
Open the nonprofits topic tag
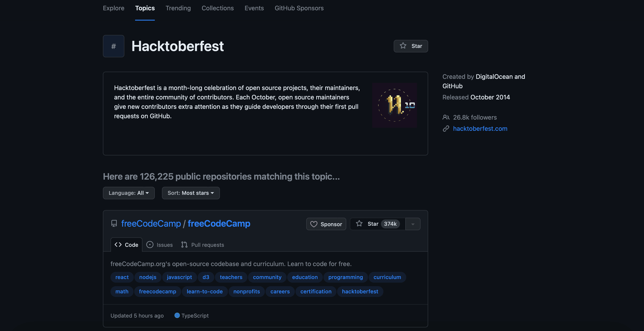pyautogui.click(x=247, y=291)
